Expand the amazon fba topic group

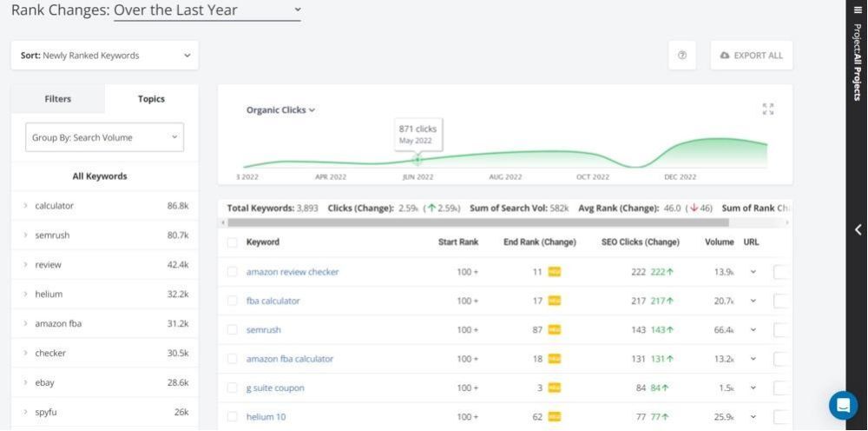click(25, 323)
